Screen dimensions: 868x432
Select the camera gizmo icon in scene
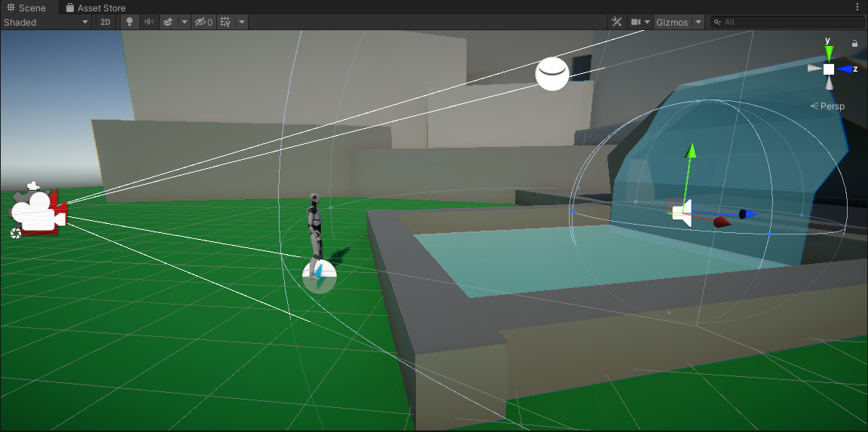[x=38, y=213]
